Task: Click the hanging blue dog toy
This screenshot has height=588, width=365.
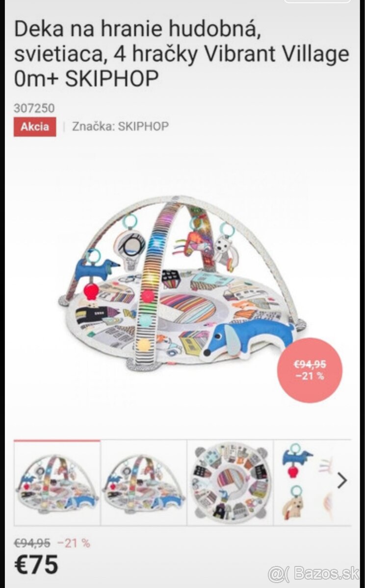Action: pos(96,269)
